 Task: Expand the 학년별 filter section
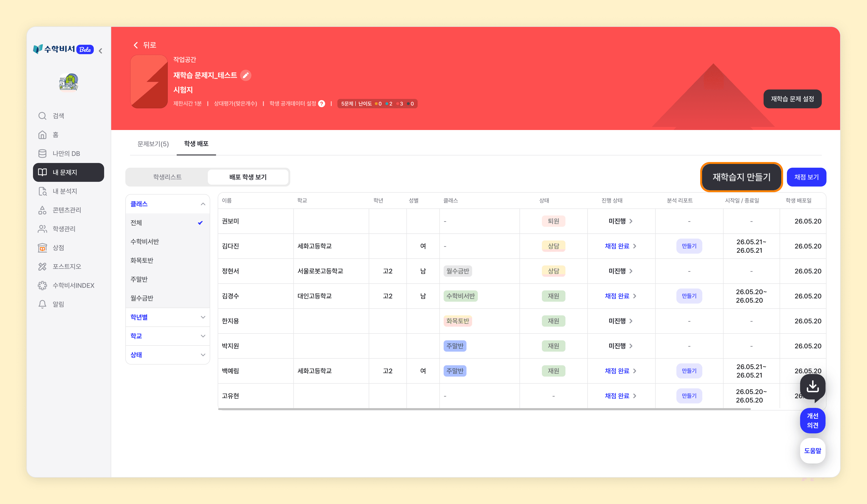[x=168, y=317]
